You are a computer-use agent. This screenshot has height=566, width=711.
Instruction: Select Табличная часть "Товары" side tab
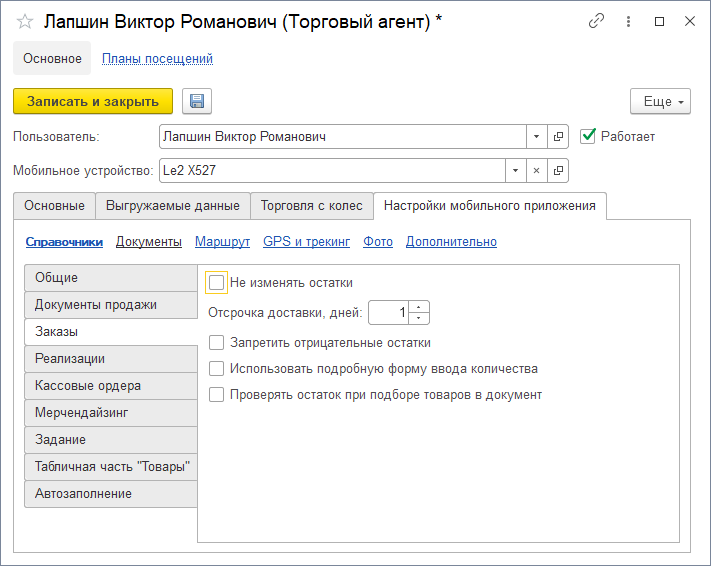click(111, 467)
